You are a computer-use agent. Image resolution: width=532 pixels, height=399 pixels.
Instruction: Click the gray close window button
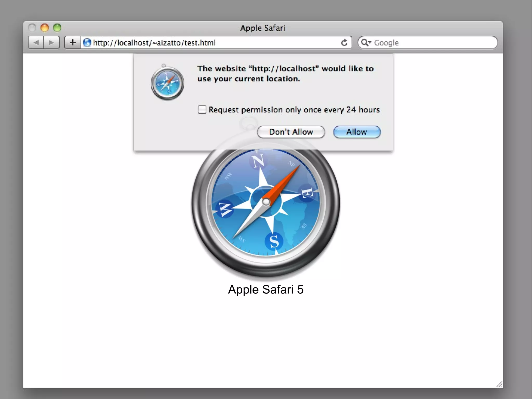pos(32,28)
